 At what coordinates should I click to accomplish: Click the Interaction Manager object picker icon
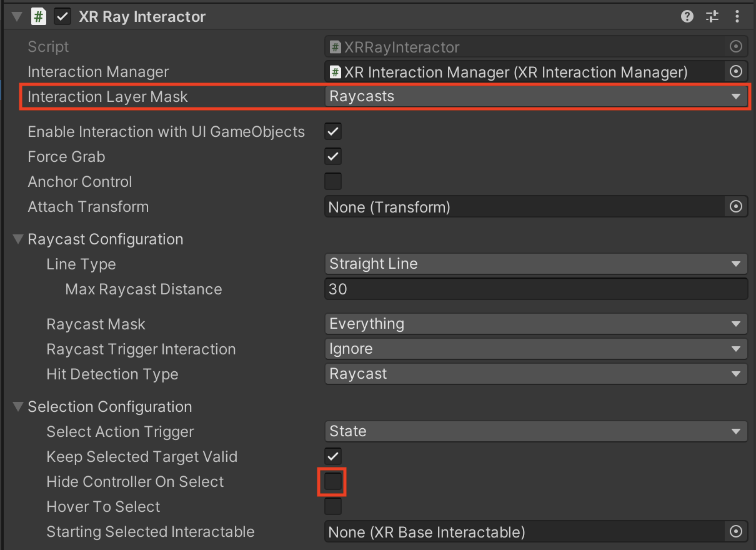pyautogui.click(x=735, y=72)
